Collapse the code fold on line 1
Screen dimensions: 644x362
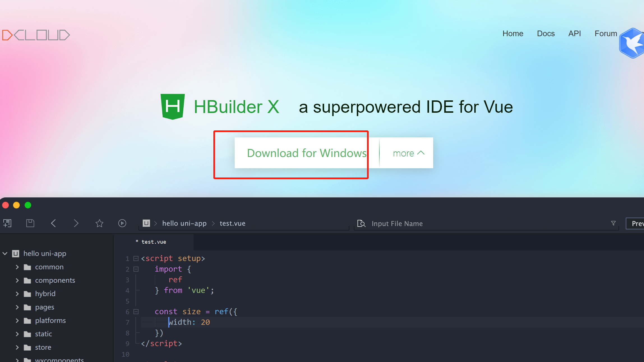(136, 258)
